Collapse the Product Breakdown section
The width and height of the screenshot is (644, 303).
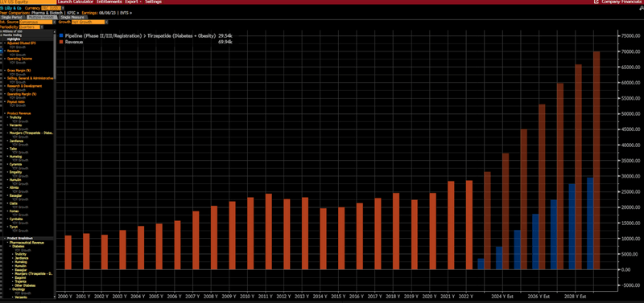pyautogui.click(x=5, y=238)
